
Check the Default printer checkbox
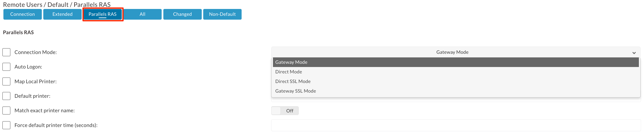pyautogui.click(x=6, y=96)
